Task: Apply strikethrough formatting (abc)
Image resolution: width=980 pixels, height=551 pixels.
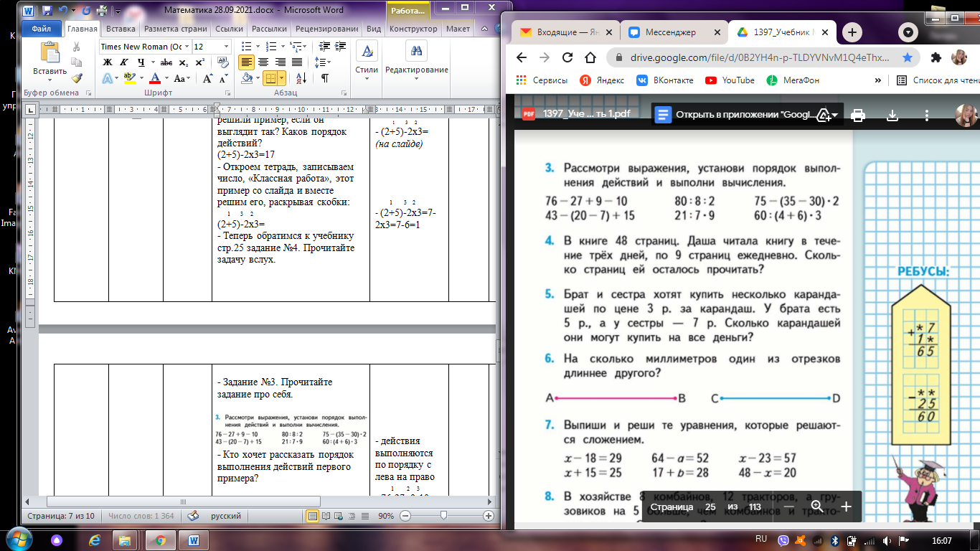Action: 166,62
